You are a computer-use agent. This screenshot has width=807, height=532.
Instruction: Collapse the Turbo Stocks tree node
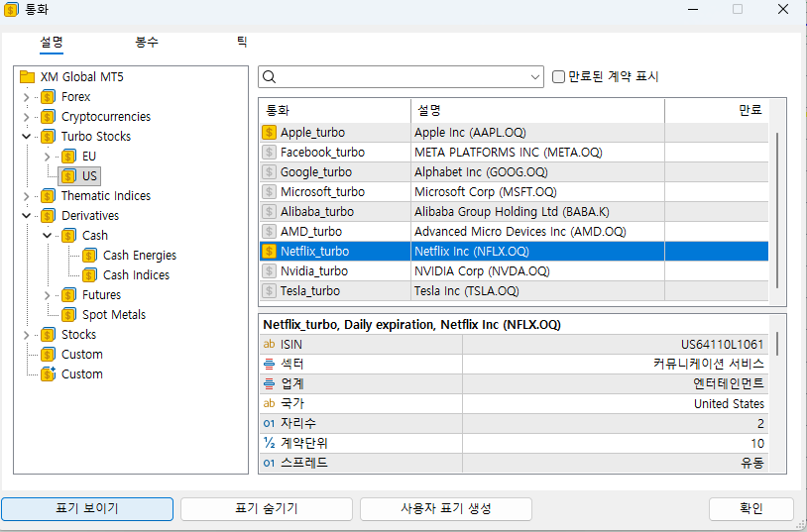tap(26, 137)
